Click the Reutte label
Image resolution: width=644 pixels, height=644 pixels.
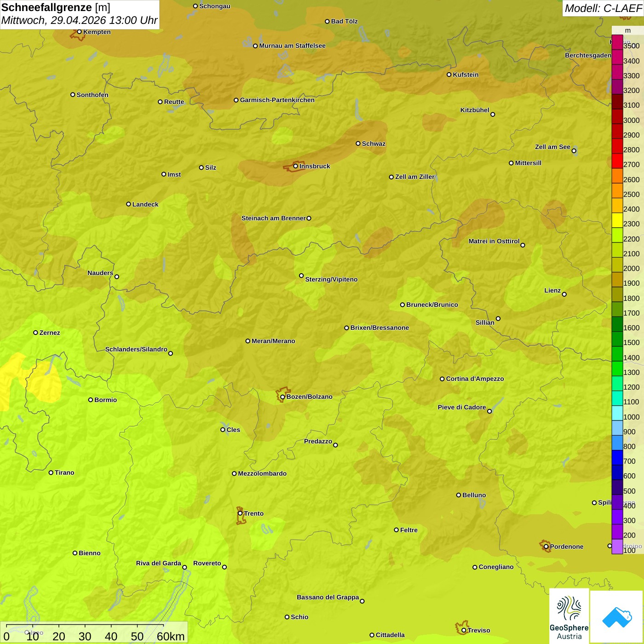174,102
